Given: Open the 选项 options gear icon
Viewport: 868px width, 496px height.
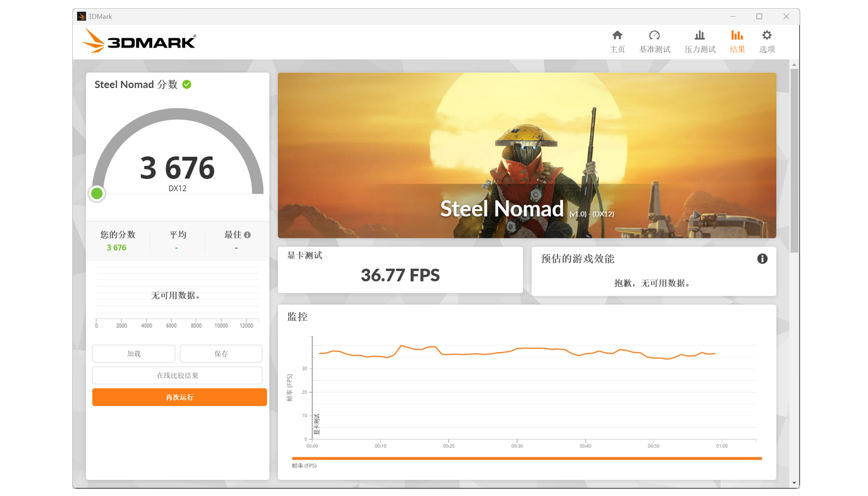Looking at the screenshot, I should coord(767,35).
